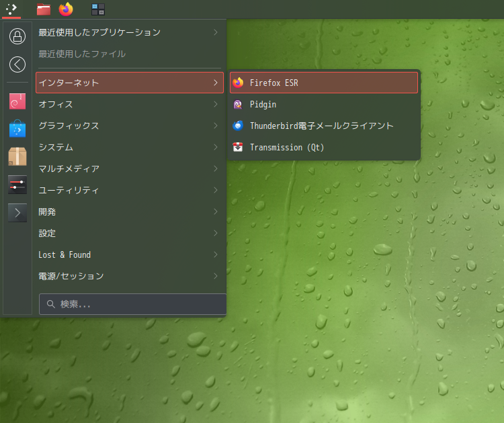Click the Thunderbird mail icon
This screenshot has height=423, width=504.
[x=238, y=126]
